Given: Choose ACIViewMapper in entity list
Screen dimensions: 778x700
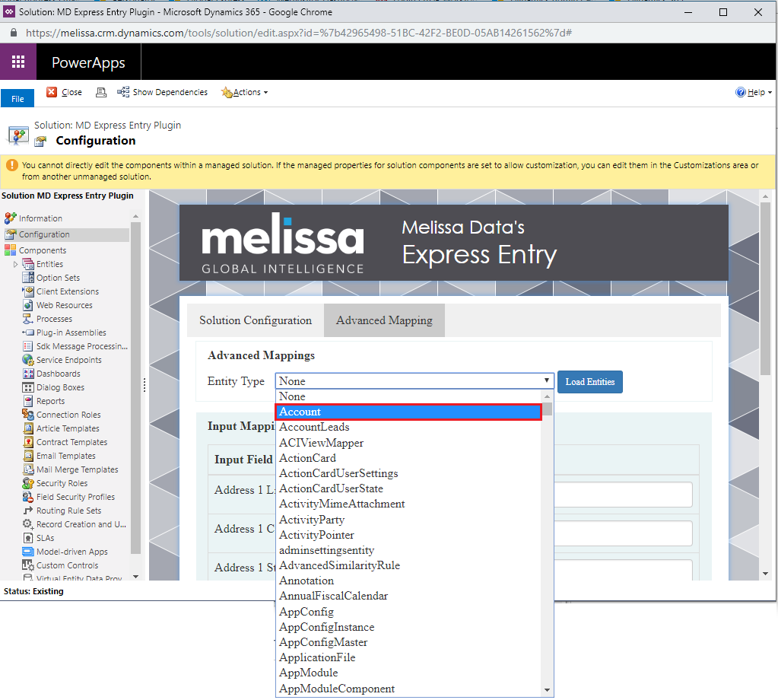Looking at the screenshot, I should [408, 442].
